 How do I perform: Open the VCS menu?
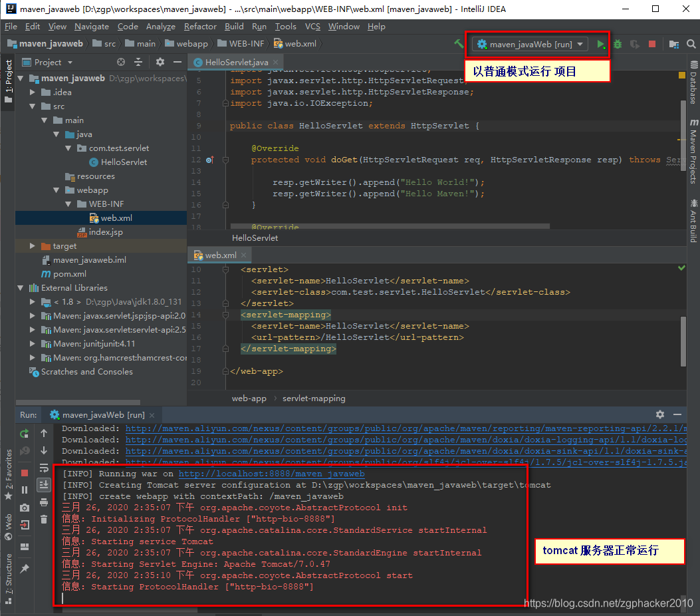[312, 27]
